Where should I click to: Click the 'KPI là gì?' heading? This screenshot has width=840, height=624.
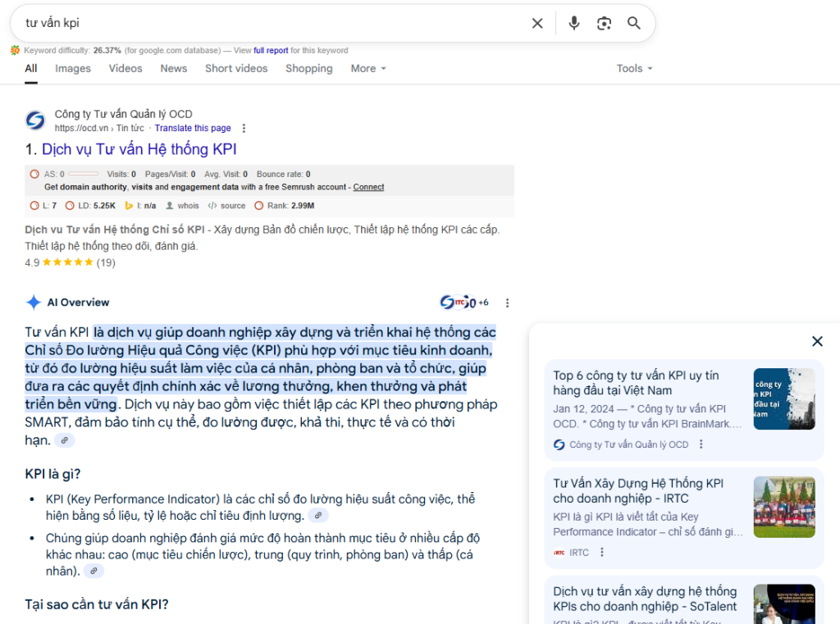[52, 474]
